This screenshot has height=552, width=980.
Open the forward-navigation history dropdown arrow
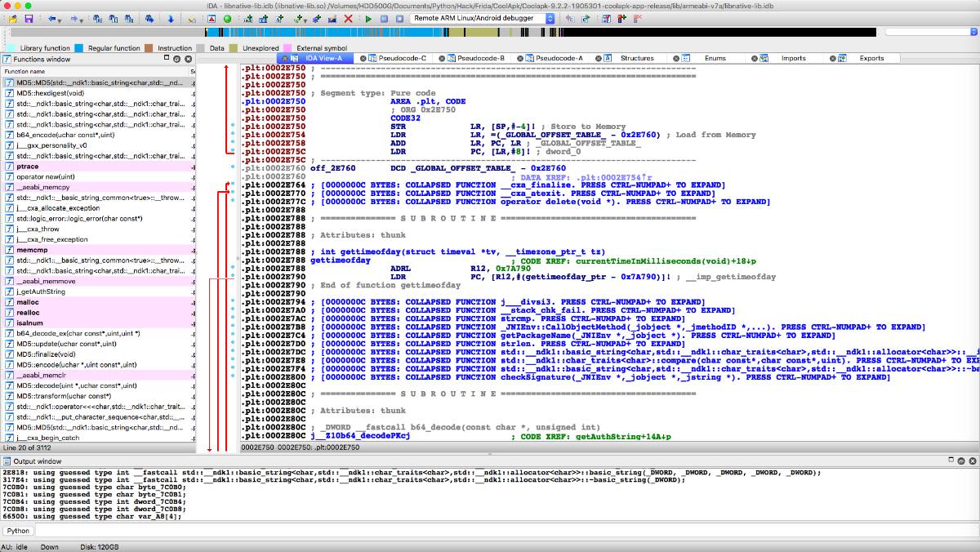pos(83,20)
